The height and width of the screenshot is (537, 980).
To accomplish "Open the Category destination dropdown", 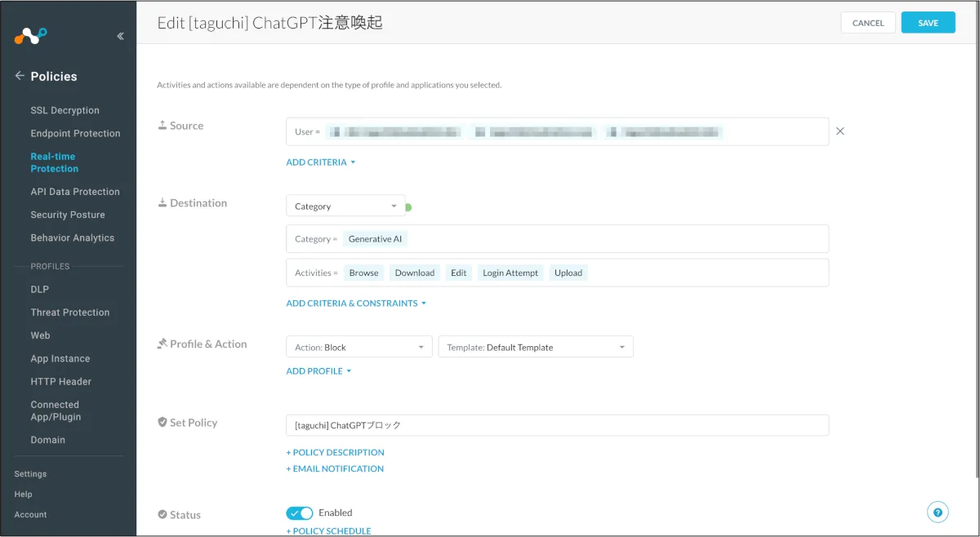I will (345, 206).
